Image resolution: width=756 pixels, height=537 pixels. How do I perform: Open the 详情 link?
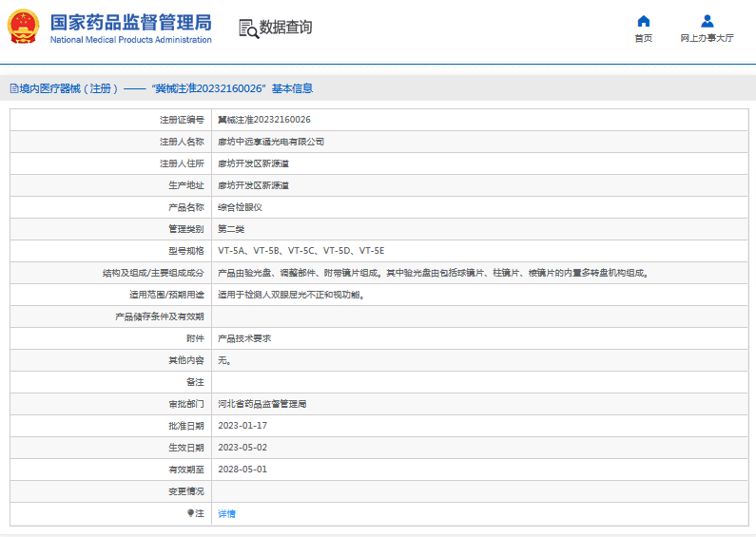pos(226,514)
